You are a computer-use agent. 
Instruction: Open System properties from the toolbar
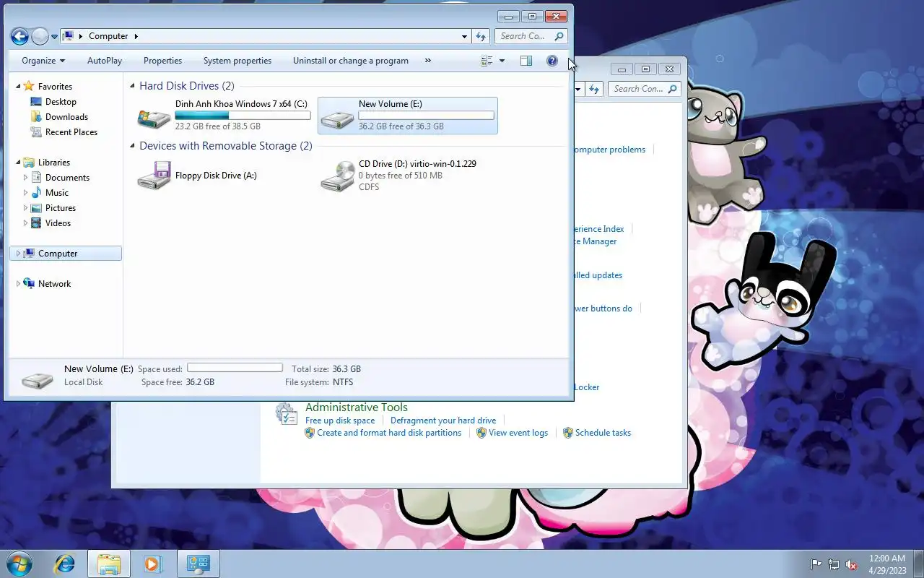[237, 61]
